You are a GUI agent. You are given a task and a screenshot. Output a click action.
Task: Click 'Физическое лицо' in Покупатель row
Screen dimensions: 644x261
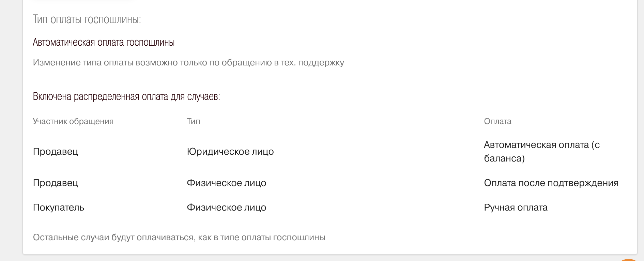pos(226,208)
